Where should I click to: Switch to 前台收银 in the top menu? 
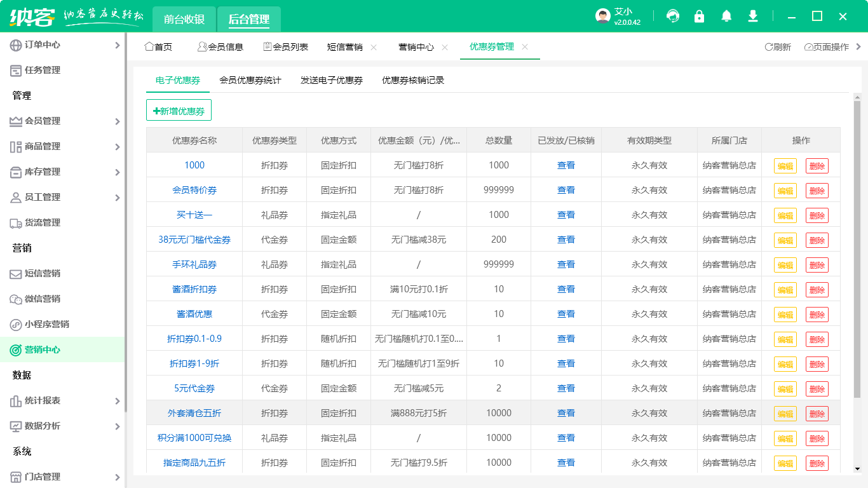click(x=184, y=19)
